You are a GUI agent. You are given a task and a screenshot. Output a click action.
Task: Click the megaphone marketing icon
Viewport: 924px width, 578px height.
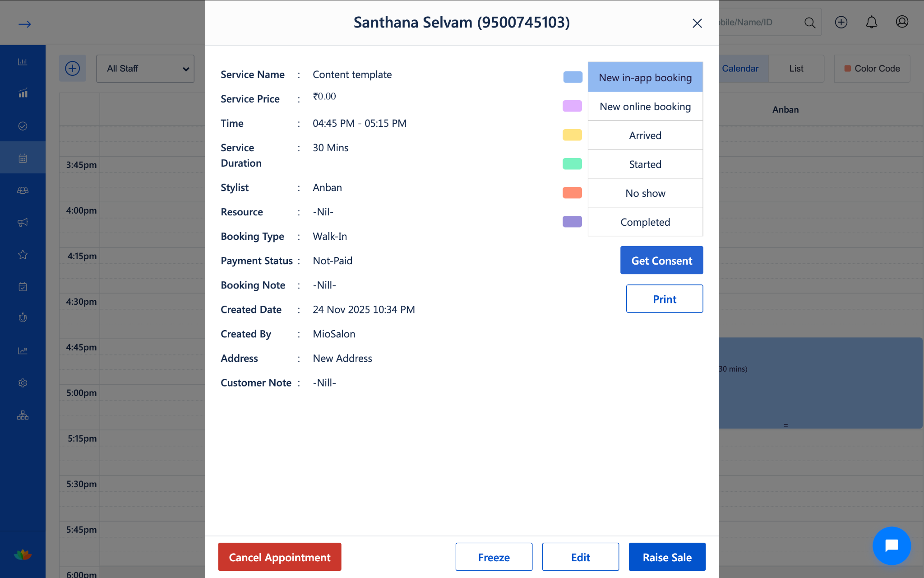pyautogui.click(x=23, y=222)
